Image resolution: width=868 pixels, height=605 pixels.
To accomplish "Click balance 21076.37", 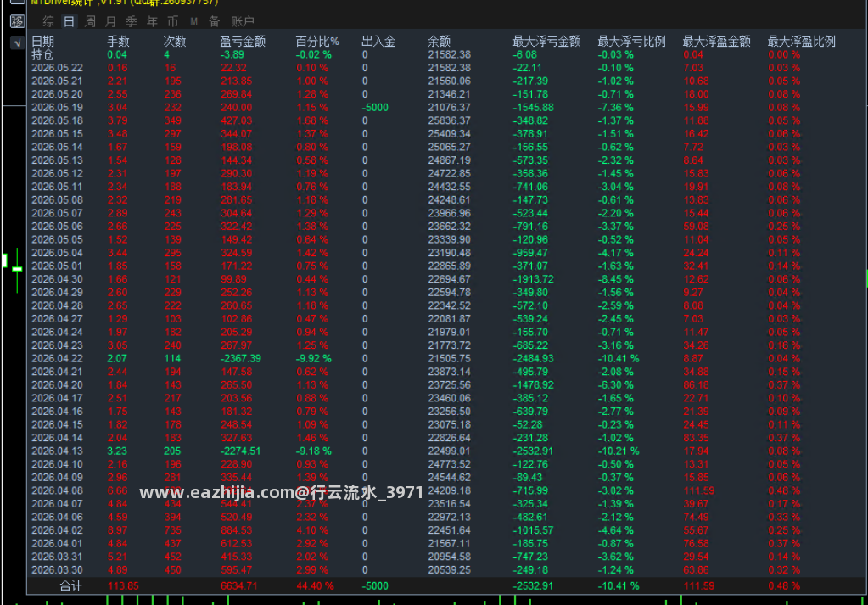I will (449, 108).
